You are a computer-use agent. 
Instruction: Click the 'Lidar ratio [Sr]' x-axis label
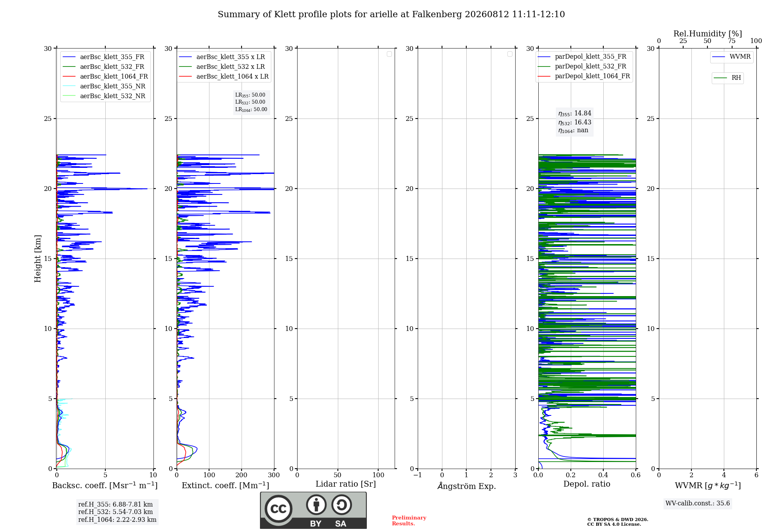click(x=346, y=484)
